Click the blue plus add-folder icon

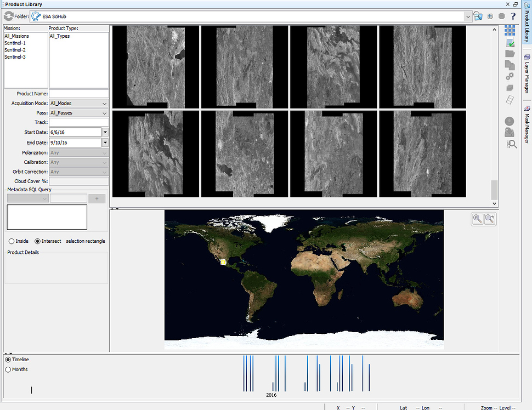(x=490, y=16)
